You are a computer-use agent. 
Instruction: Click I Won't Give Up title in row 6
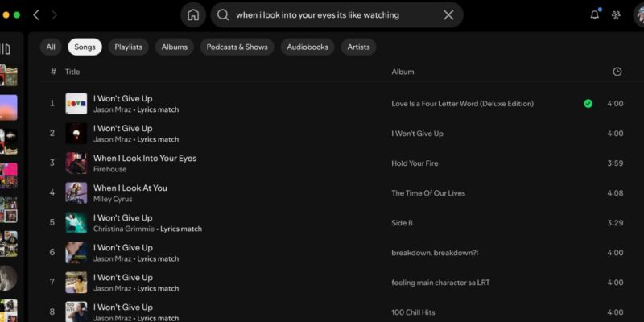pos(123,248)
